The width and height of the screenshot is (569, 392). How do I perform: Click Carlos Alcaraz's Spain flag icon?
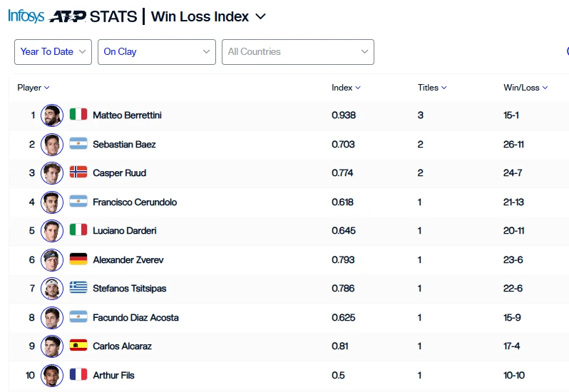point(78,345)
